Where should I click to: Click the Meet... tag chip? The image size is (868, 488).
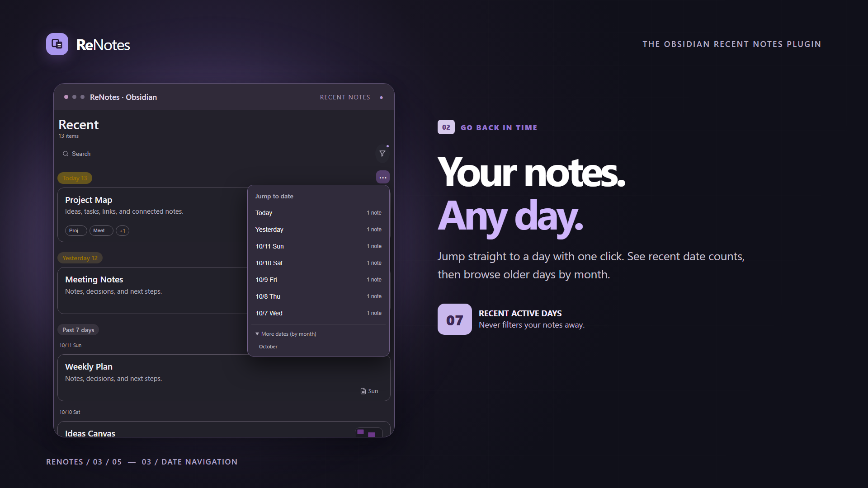click(x=101, y=231)
